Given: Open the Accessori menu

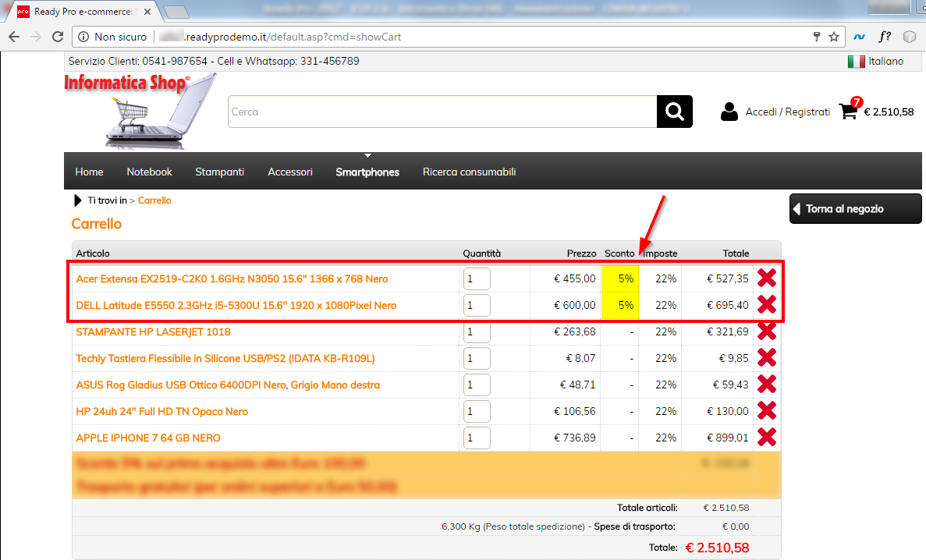Looking at the screenshot, I should pos(290,172).
